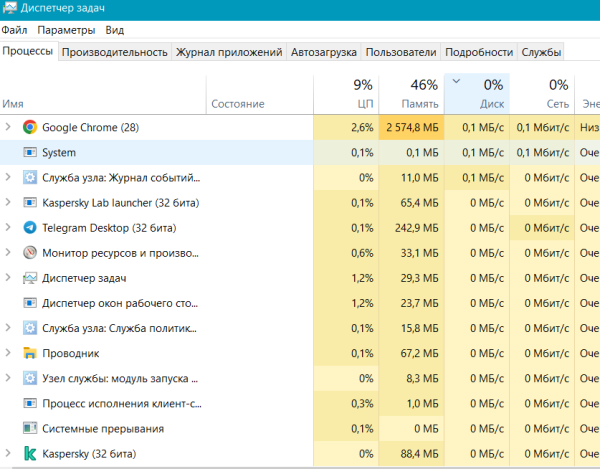This screenshot has width=600, height=469.
Task: Click the System process icon
Action: pos(30,153)
